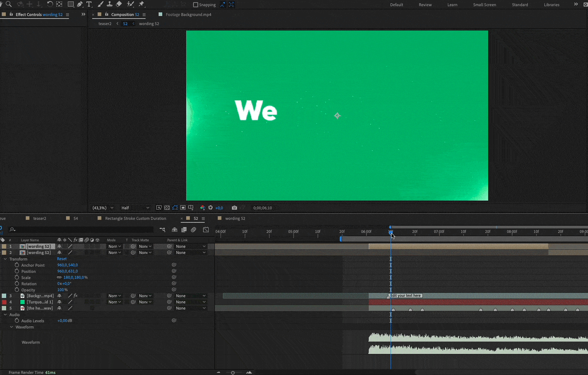Screen dimensions: 588x375
Task: Click the exposure value +0,0
Action: click(219, 208)
